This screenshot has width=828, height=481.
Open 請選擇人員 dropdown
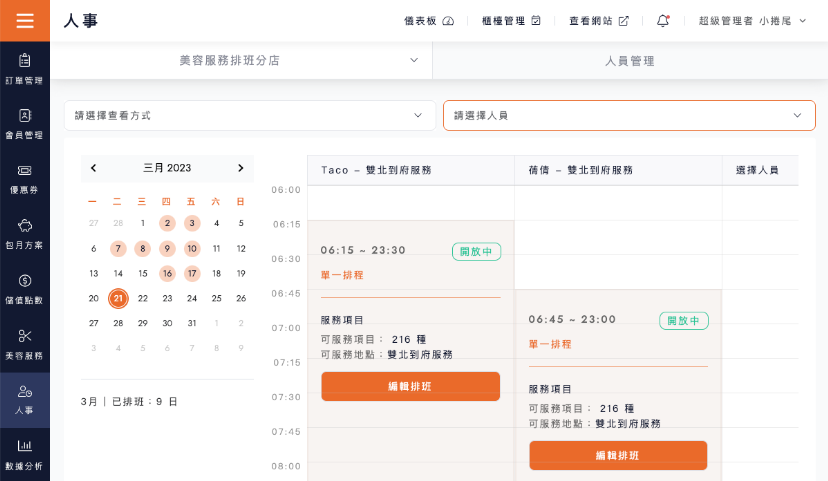click(629, 115)
